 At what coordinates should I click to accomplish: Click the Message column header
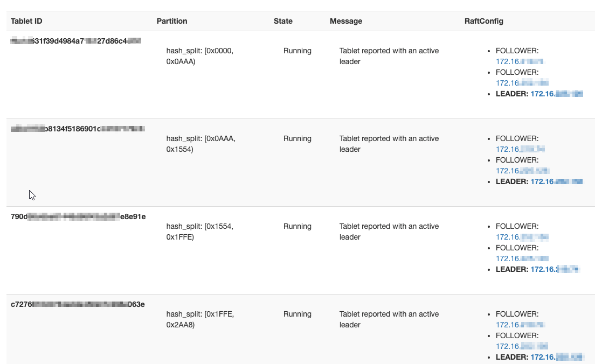pos(346,21)
